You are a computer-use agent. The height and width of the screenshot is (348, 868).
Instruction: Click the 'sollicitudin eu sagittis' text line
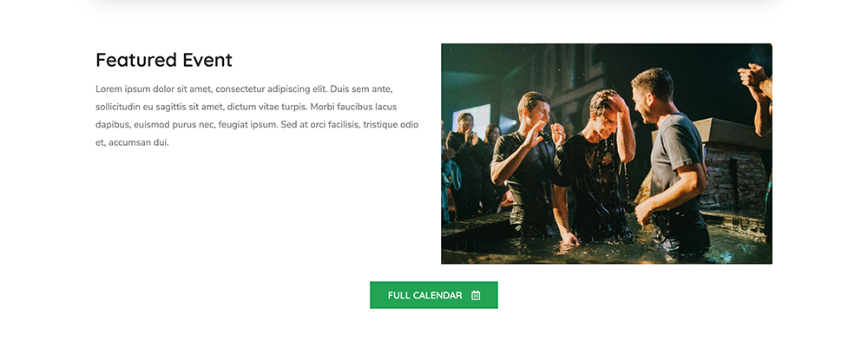[246, 107]
